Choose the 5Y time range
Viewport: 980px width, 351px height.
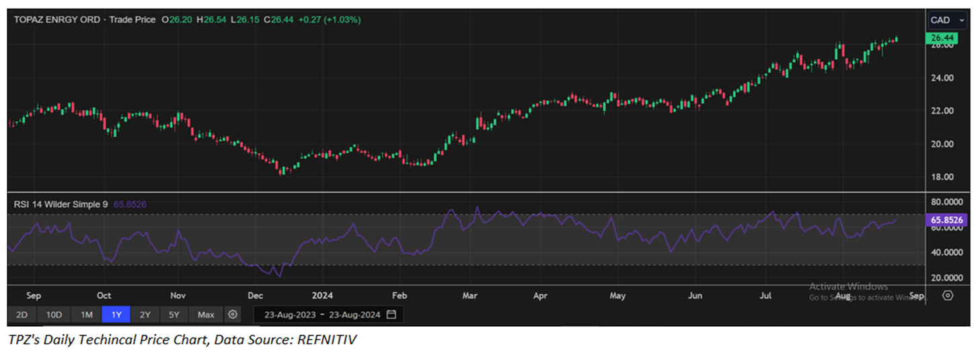click(174, 314)
